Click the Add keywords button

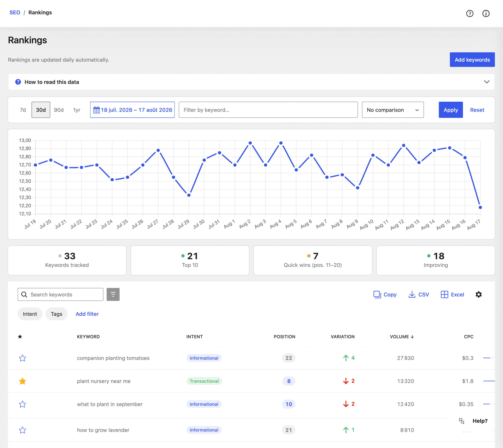click(x=472, y=60)
